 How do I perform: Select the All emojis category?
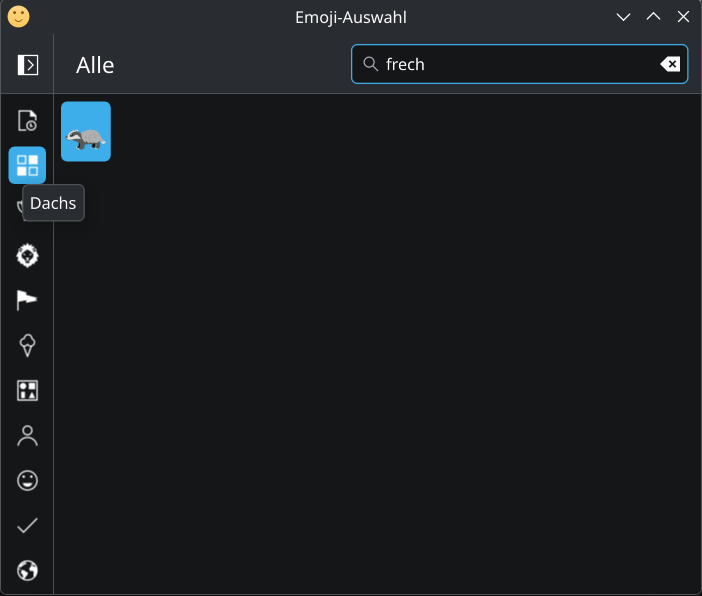tap(28, 165)
